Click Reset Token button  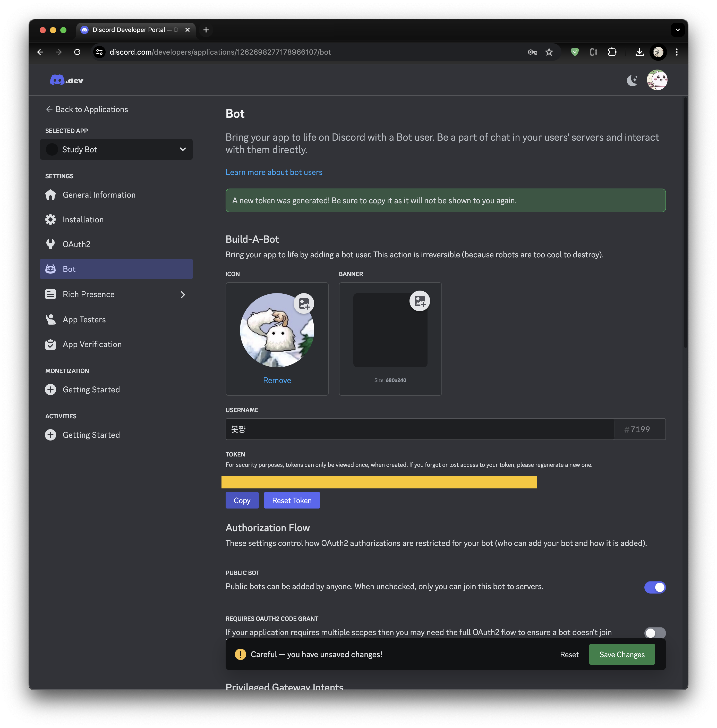tap(292, 500)
